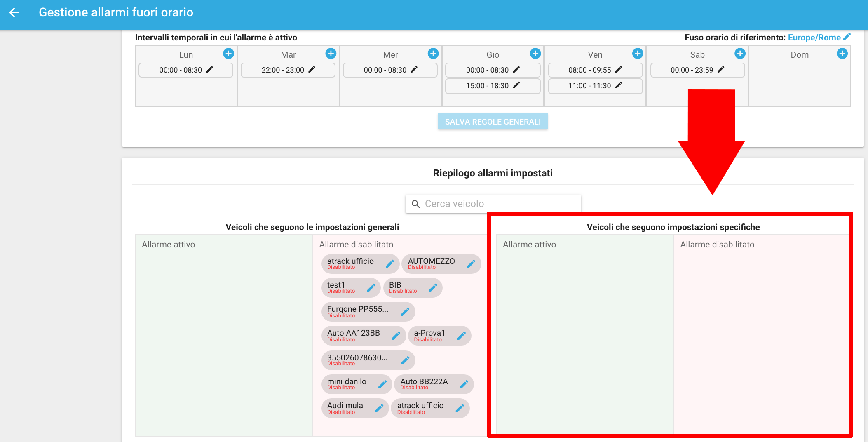This screenshot has height=442, width=868.
Task: Click the SALVA REGOLE GENERALI button
Action: (x=493, y=122)
